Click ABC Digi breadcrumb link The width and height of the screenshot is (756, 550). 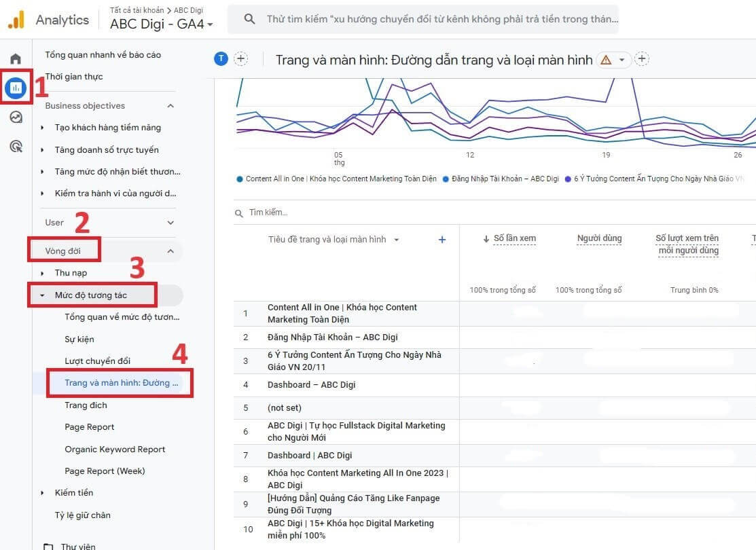coord(189,10)
